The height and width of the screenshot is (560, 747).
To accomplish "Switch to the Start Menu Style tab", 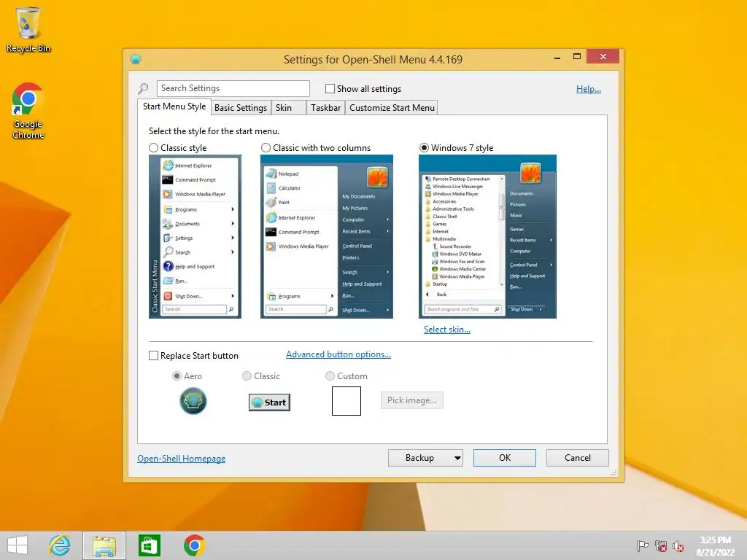I will click(174, 106).
